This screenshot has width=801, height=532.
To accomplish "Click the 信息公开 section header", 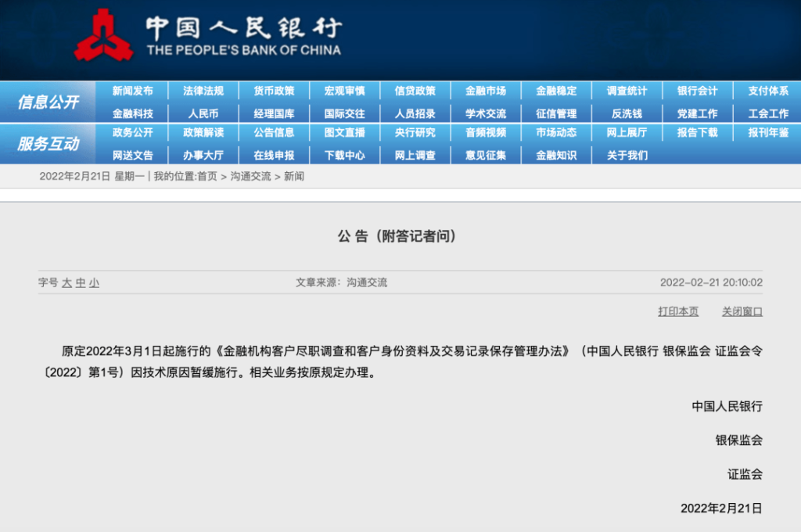I will click(x=48, y=102).
